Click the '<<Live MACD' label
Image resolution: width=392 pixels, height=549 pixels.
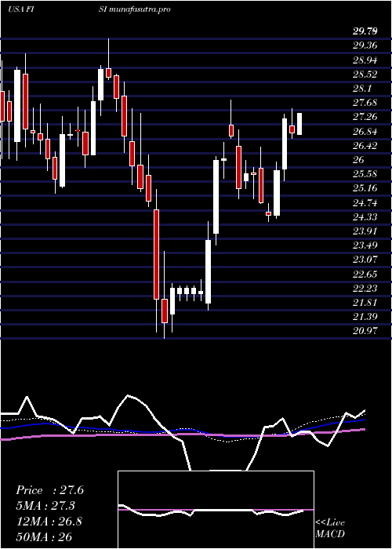click(330, 529)
